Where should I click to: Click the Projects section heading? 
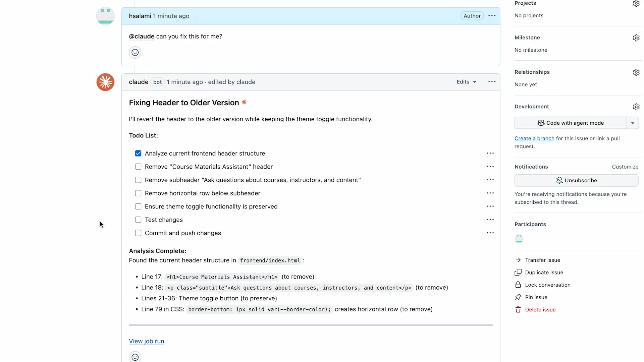(525, 3)
